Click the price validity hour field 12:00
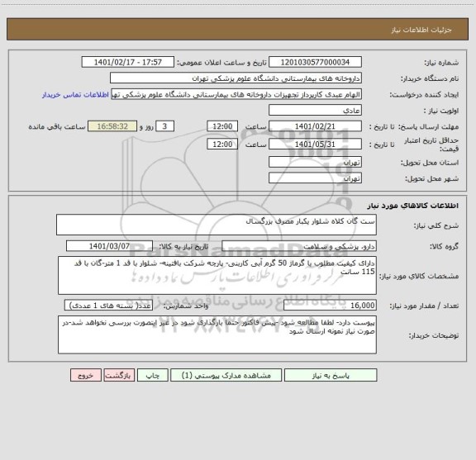The height and width of the screenshot is (460, 476). pyautogui.click(x=222, y=145)
